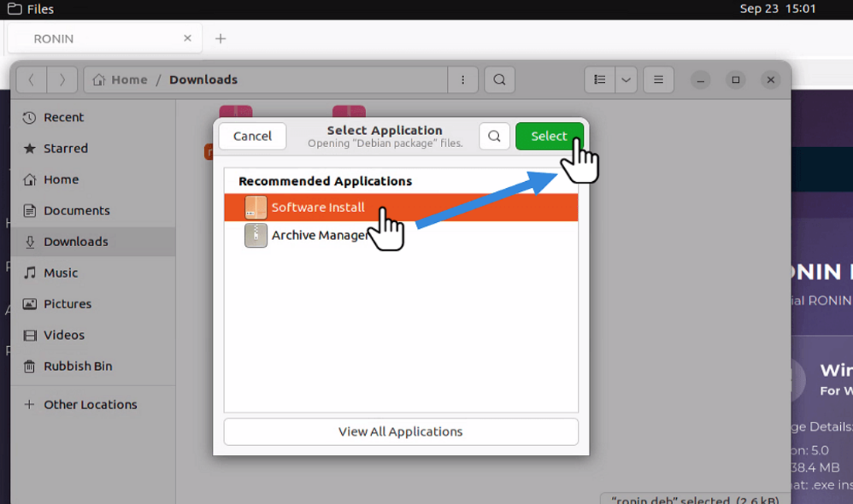Open the Files search magnifier in the toolbar
The image size is (853, 504).
[x=499, y=79]
